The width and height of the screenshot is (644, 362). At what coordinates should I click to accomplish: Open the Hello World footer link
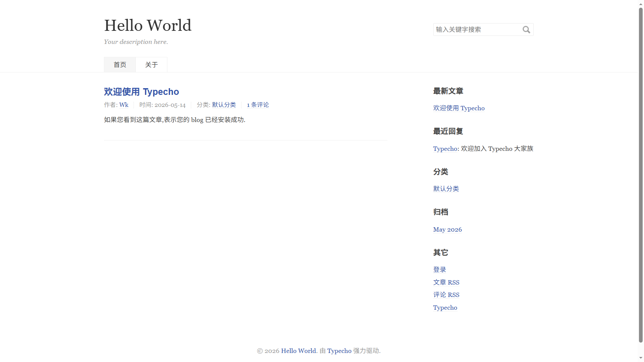pos(299,351)
